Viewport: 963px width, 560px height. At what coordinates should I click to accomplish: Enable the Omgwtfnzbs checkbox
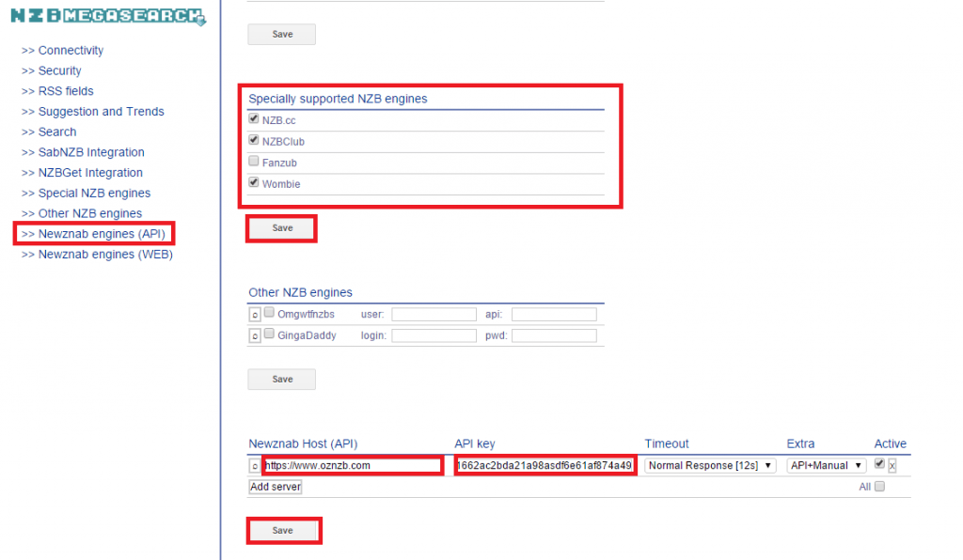point(269,312)
